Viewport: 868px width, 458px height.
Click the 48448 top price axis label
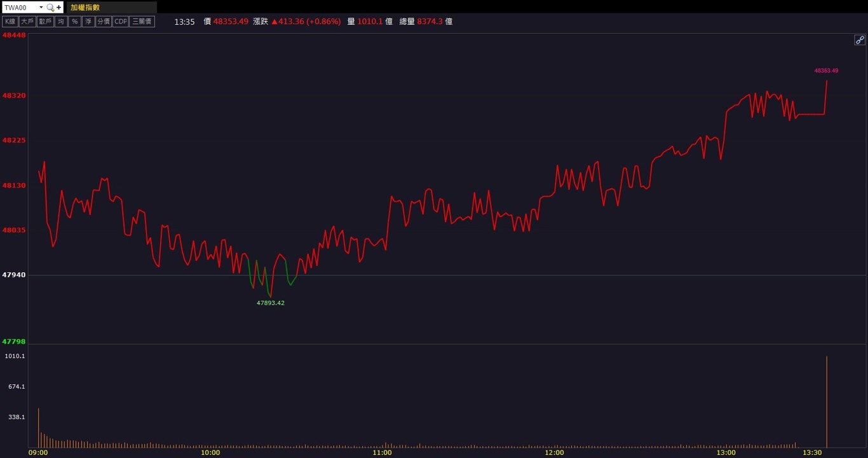point(14,36)
